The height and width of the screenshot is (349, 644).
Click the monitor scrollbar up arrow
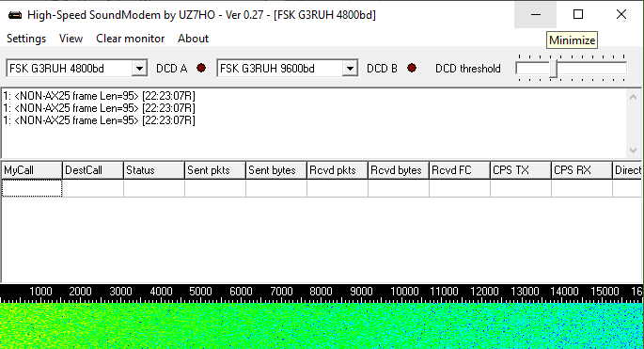(x=633, y=97)
